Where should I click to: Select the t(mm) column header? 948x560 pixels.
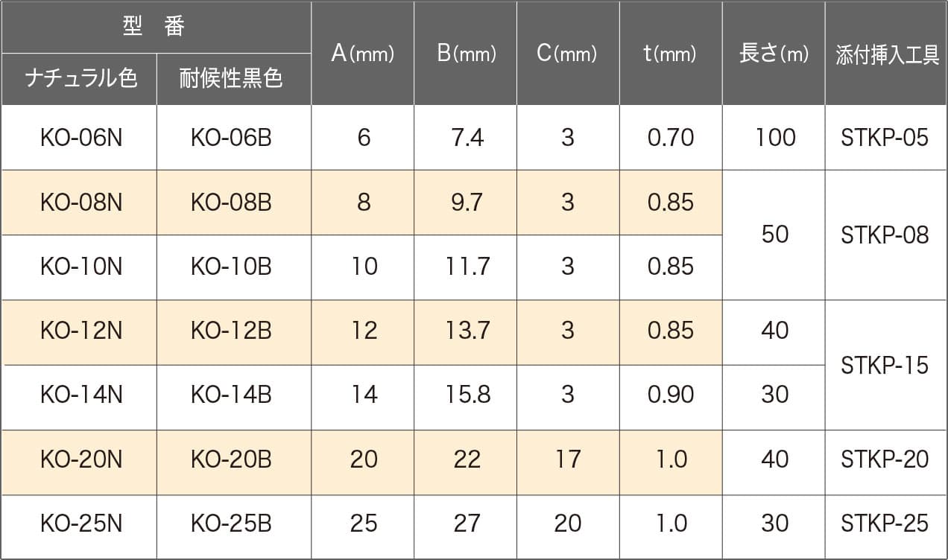point(670,54)
